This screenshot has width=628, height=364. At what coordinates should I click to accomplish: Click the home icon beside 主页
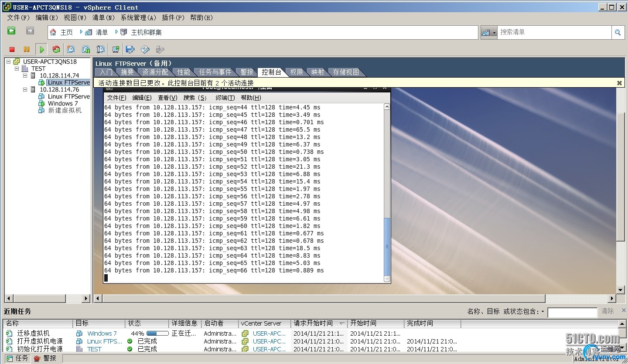tap(53, 32)
